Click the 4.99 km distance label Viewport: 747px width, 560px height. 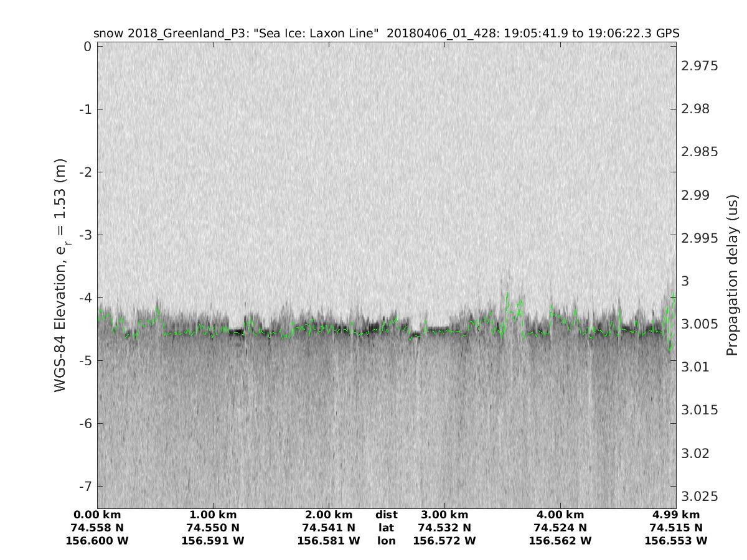click(x=675, y=515)
